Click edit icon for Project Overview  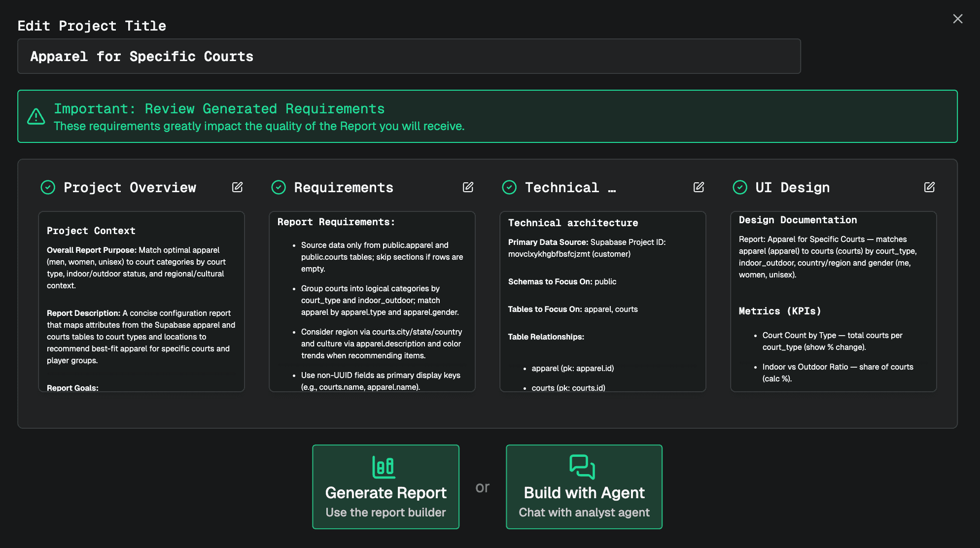[x=237, y=187]
